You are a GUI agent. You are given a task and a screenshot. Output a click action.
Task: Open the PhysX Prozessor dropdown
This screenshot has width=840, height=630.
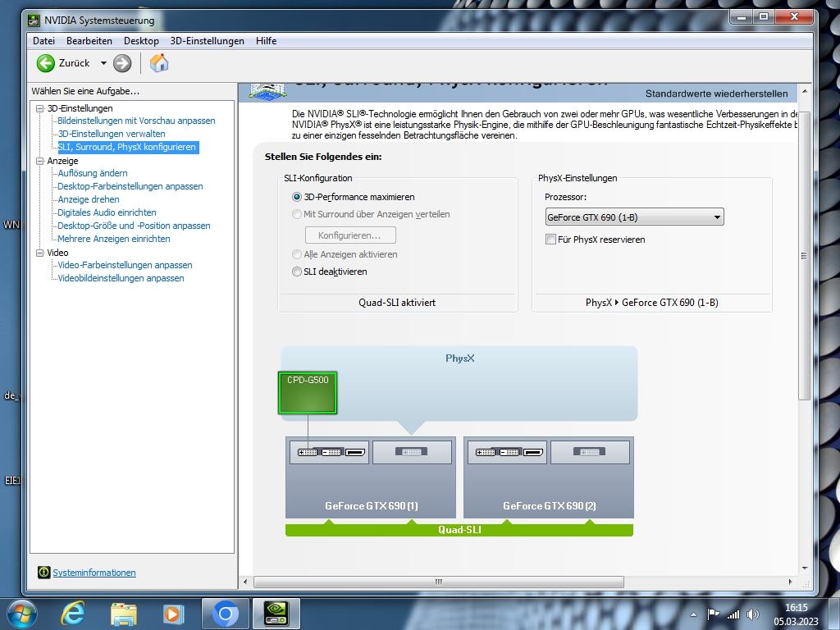point(634,217)
